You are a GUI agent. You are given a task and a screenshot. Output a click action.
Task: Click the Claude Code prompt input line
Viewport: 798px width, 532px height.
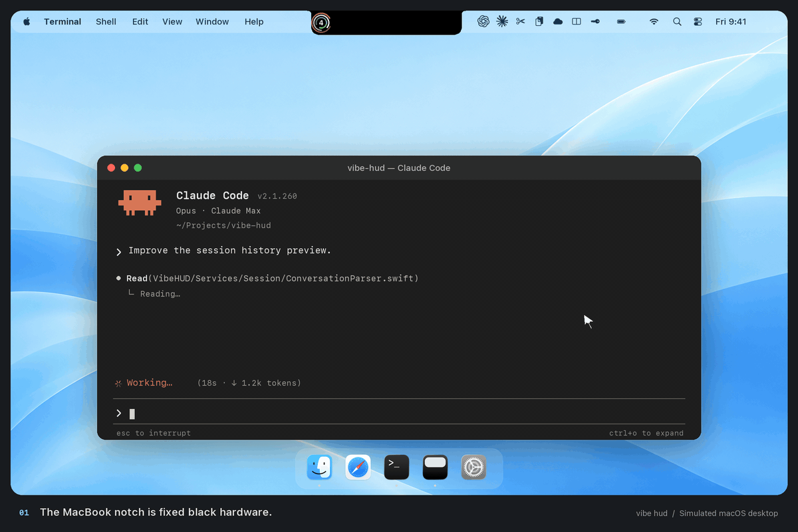pos(399,413)
